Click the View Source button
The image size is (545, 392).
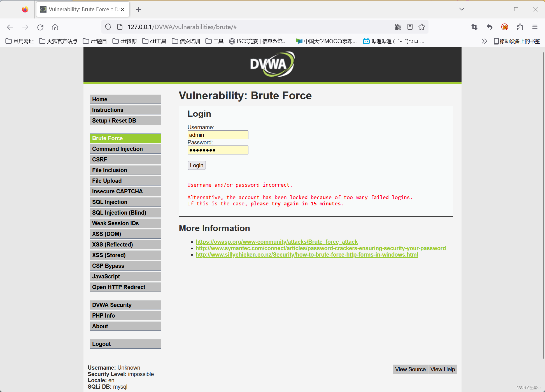[x=409, y=369]
